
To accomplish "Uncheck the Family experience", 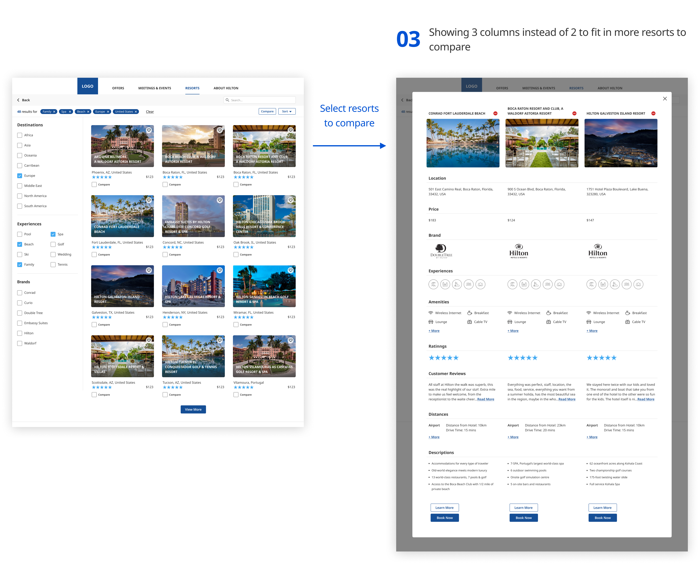I will 20,265.
